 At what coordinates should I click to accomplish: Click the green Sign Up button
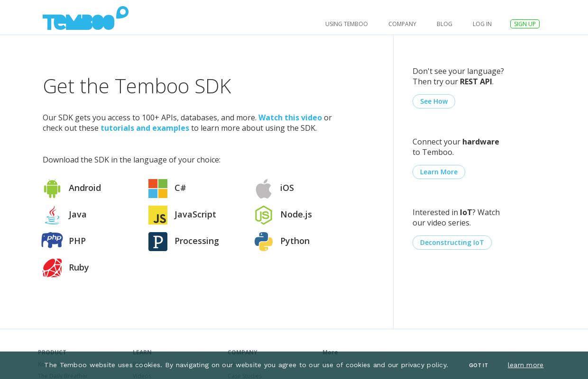[525, 24]
